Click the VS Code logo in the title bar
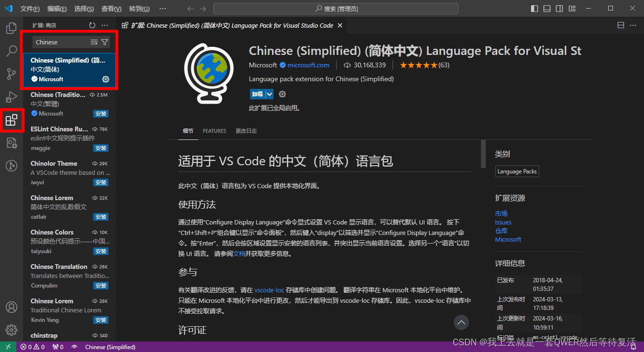The width and height of the screenshot is (644, 352). tap(9, 9)
